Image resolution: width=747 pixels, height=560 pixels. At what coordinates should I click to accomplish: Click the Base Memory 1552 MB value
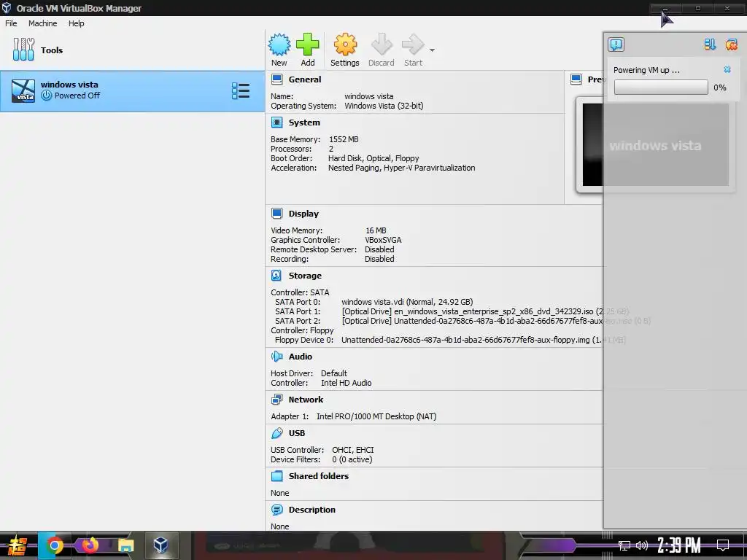[x=344, y=139]
